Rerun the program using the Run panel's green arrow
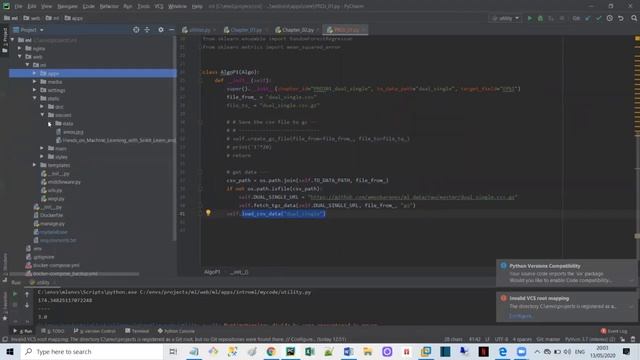Image resolution: width=640 pixels, height=360 pixels. click(x=15, y=294)
